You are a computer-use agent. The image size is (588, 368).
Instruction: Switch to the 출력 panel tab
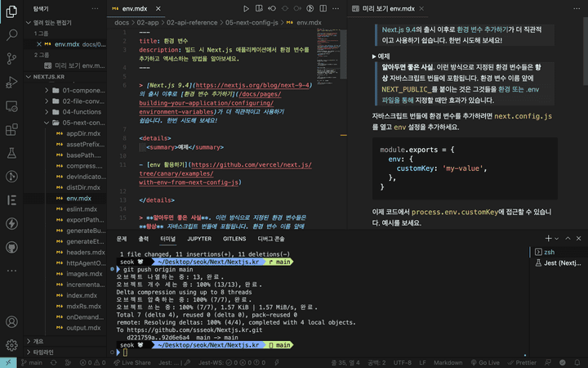click(143, 239)
